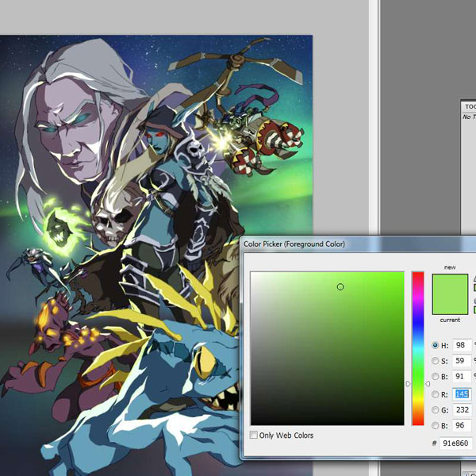
Task: Click the new/current color preview swatch
Action: tap(450, 294)
